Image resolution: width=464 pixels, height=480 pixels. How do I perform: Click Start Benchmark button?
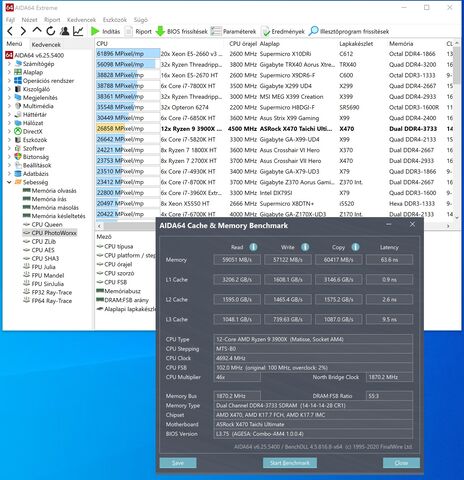(290, 463)
